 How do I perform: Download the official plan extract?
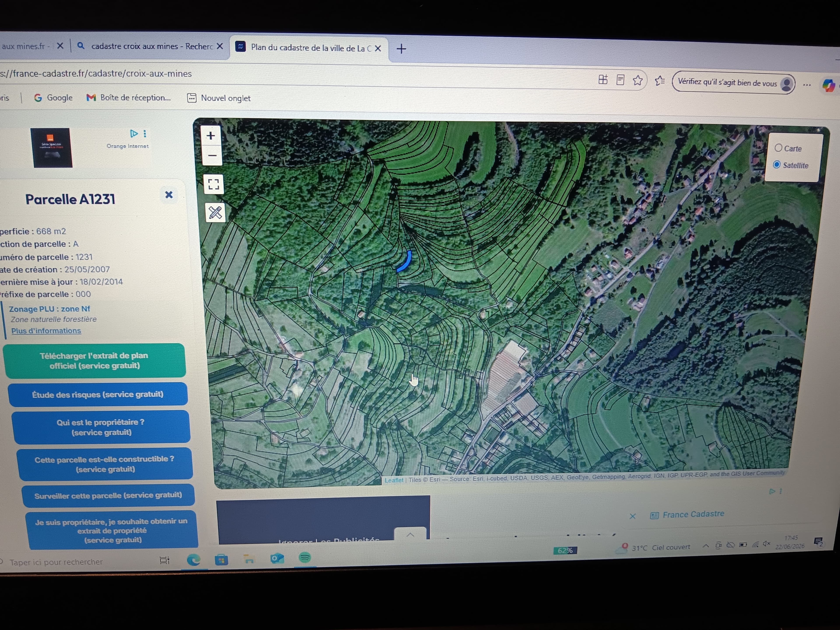[x=94, y=360]
